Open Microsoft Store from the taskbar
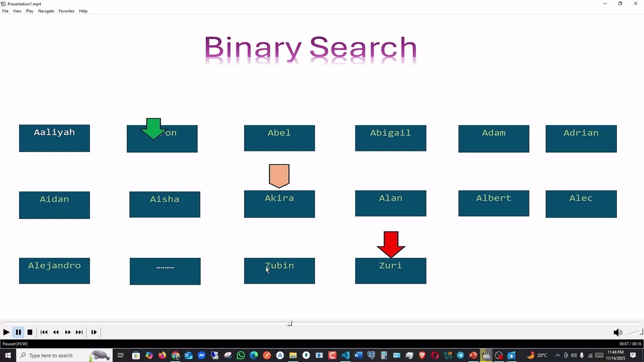The image size is (644, 362). [x=136, y=355]
